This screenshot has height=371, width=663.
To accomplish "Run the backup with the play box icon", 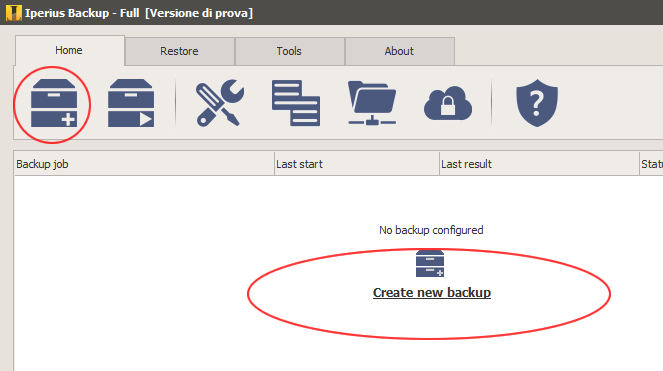I will pos(131,103).
